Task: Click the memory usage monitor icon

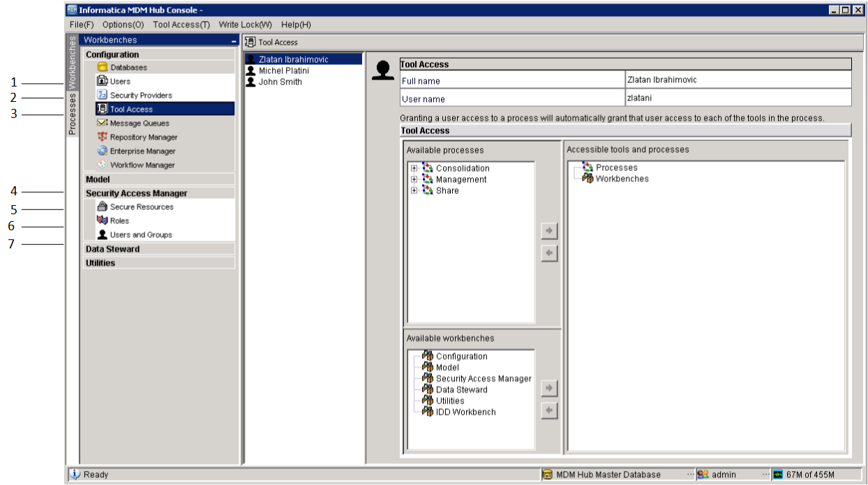Action: click(778, 475)
